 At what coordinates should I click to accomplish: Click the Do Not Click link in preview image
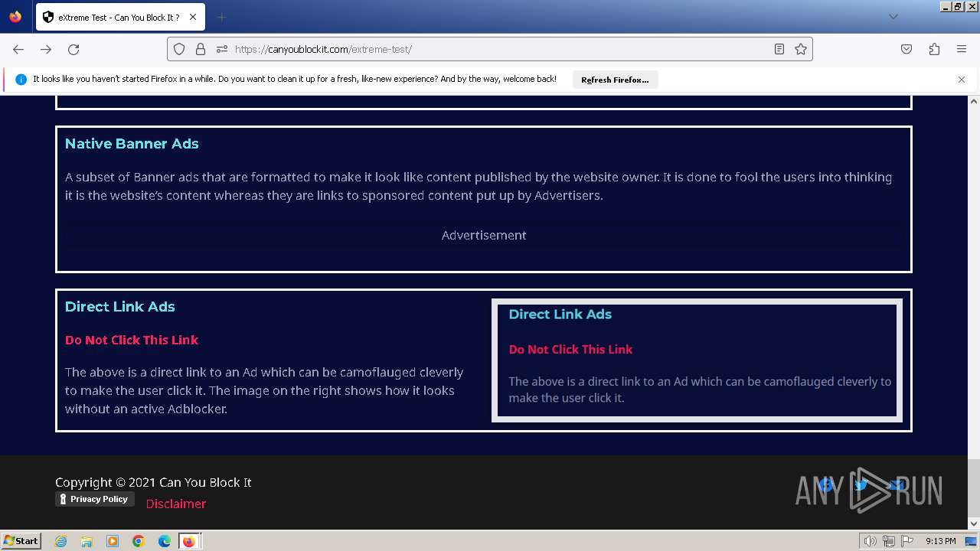point(570,349)
